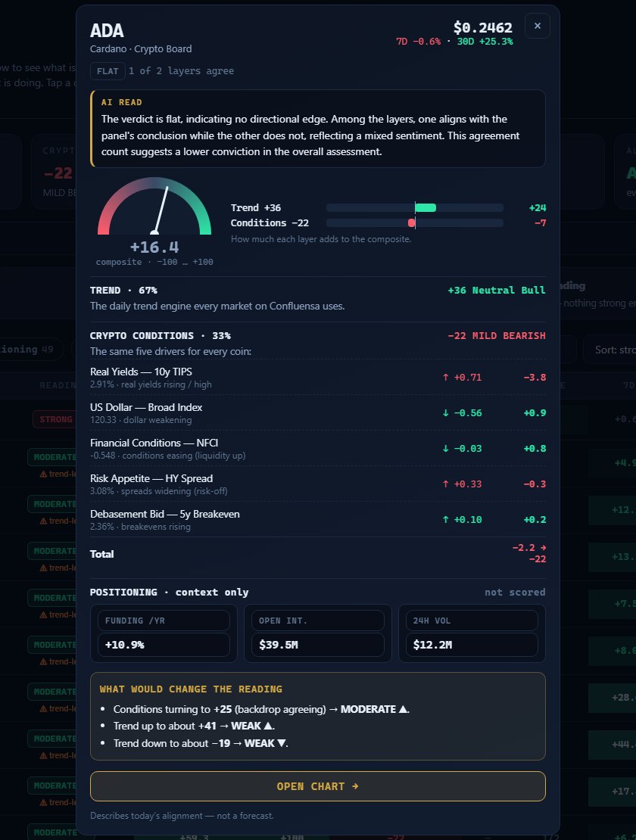Viewport: 636px width, 840px height.
Task: Click the Trend +36 contribution bar
Action: [415, 208]
